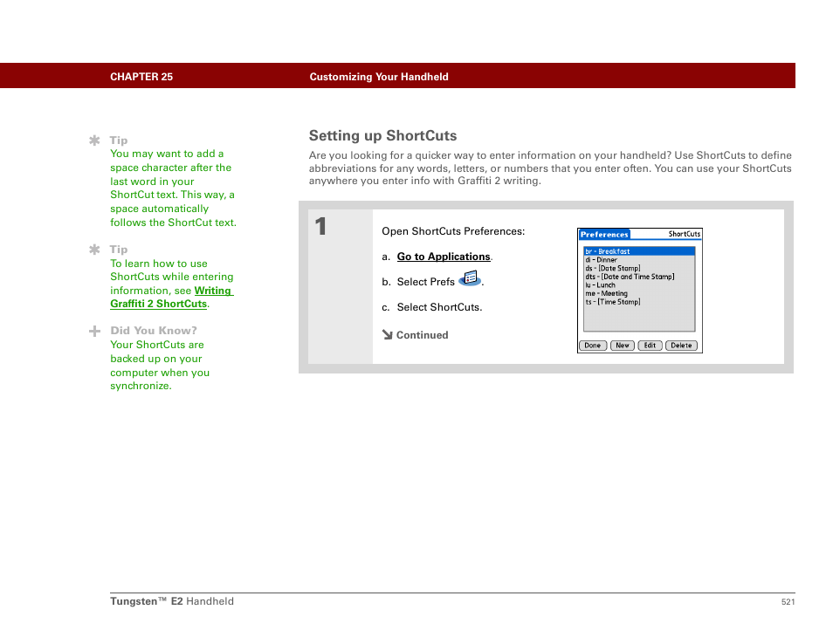Tap the Edit button in Preferences
This screenshot has height=644, width=833.
pyautogui.click(x=650, y=345)
